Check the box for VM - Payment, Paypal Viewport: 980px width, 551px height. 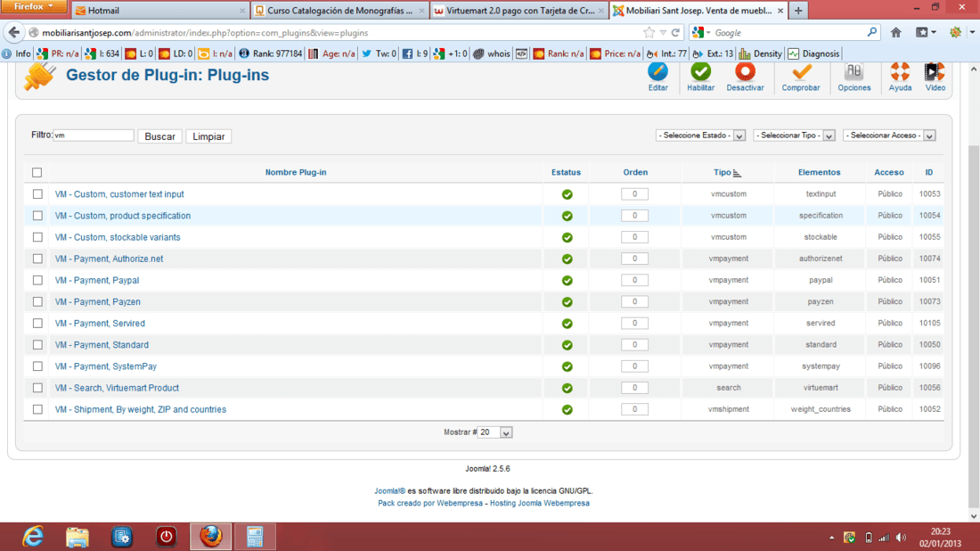[x=37, y=280]
